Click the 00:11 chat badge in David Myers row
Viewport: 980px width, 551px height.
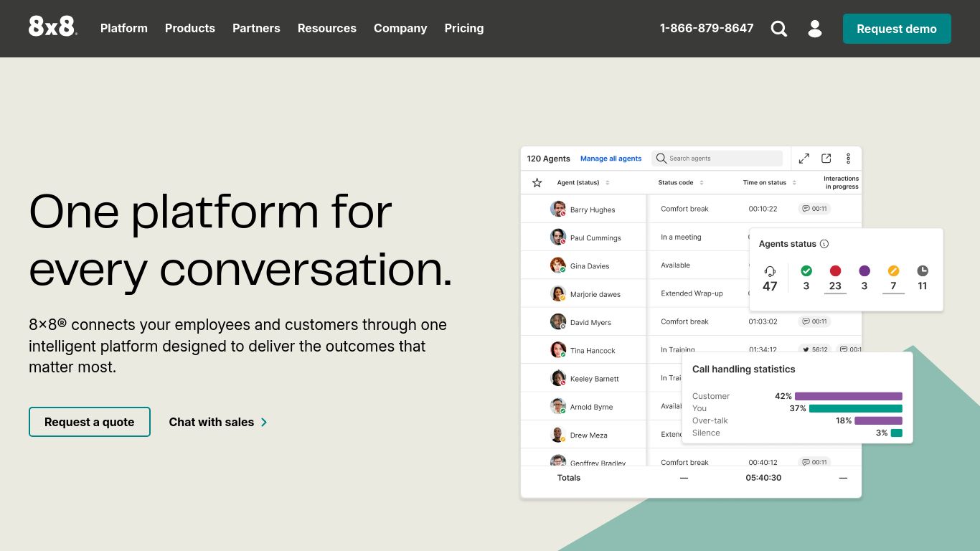(x=814, y=321)
